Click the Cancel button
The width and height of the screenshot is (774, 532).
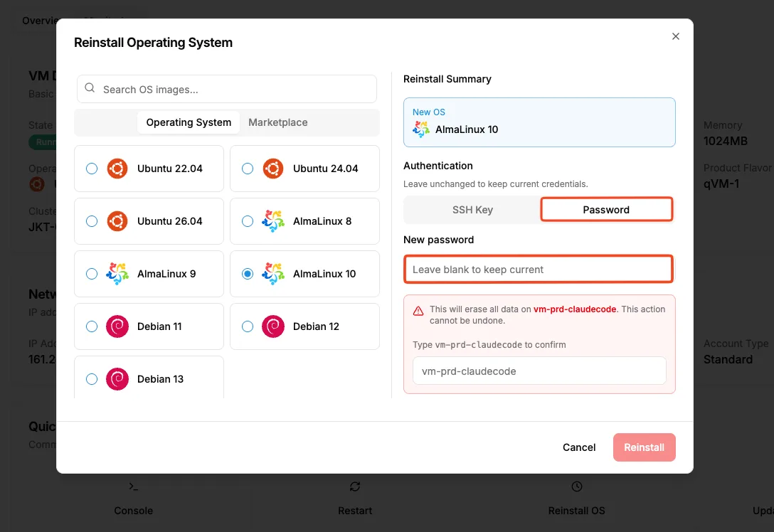[579, 447]
